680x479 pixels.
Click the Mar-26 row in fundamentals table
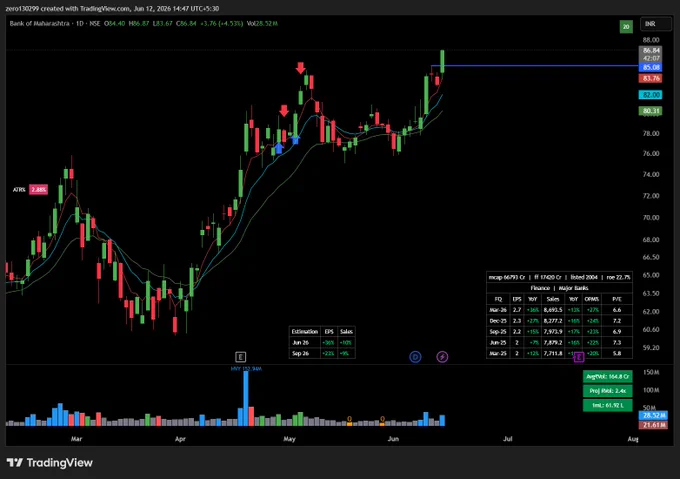[559, 310]
